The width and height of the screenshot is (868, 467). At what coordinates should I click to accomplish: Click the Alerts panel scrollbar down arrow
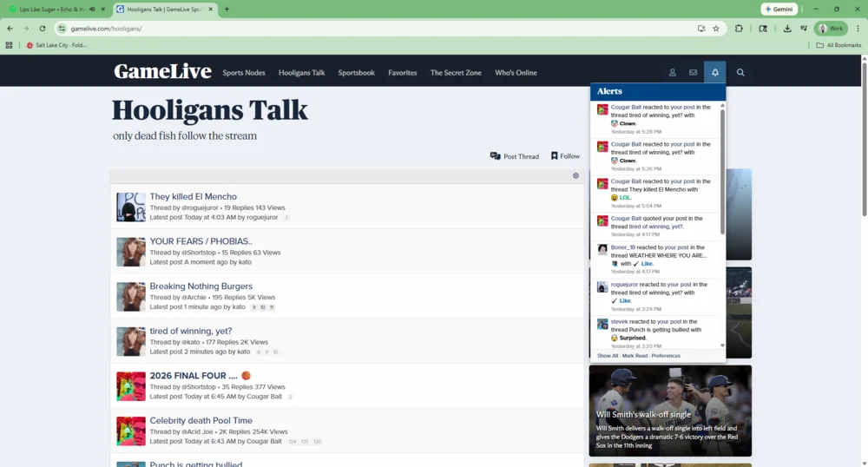723,345
